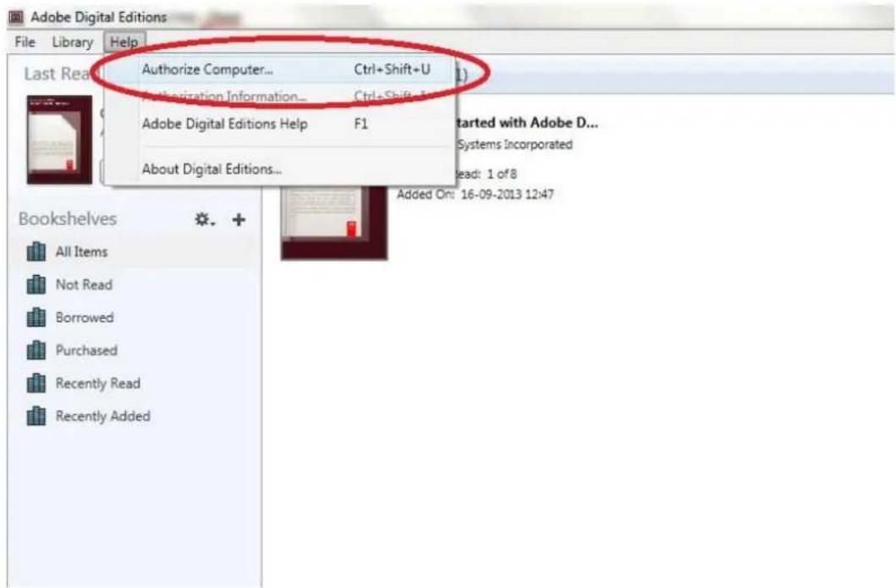Click the Recently Added bookshelf icon
The height and width of the screenshot is (588, 896).
click(36, 416)
